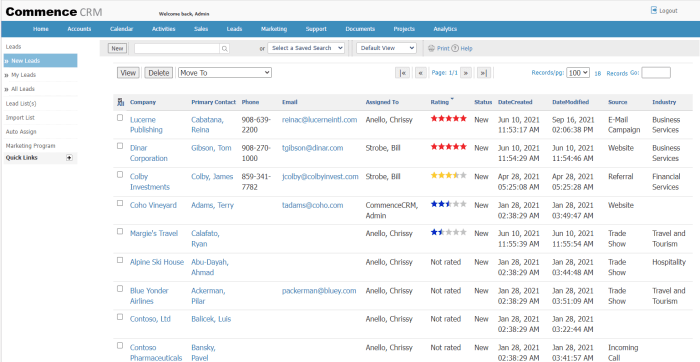Viewport: 700px width, 362px height.
Task: Open contact Gibson, Tom
Action: pos(211,148)
